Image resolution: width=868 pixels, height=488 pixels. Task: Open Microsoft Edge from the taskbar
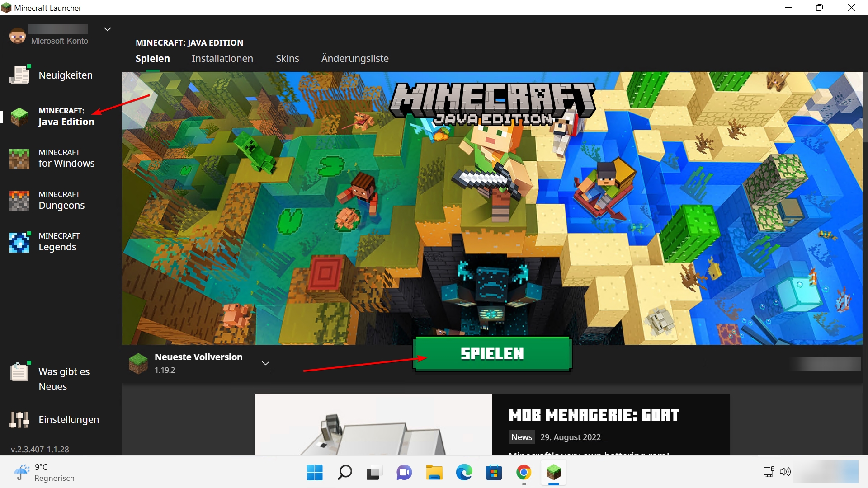click(x=464, y=473)
